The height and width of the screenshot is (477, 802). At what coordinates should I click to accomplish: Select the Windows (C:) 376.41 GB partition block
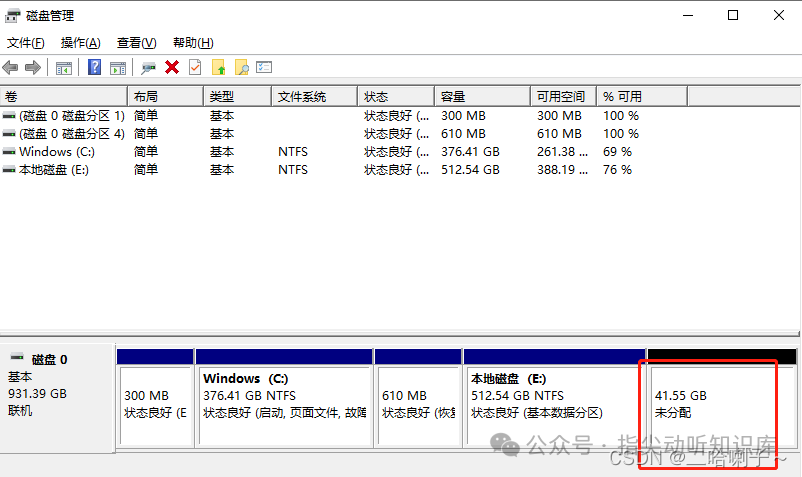284,399
